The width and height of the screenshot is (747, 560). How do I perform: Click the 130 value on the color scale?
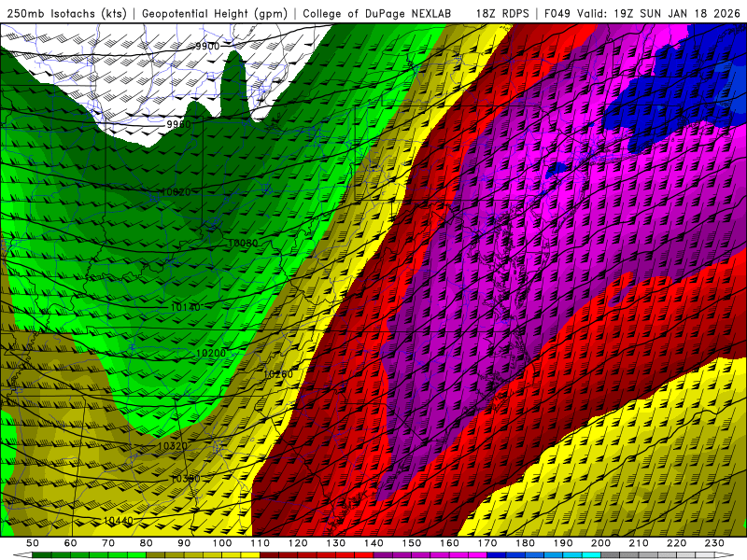click(336, 543)
